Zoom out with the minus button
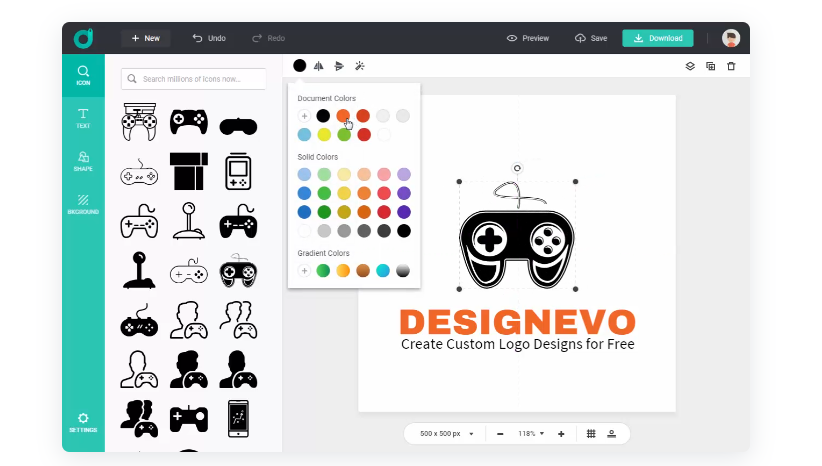822x466 pixels. point(500,434)
